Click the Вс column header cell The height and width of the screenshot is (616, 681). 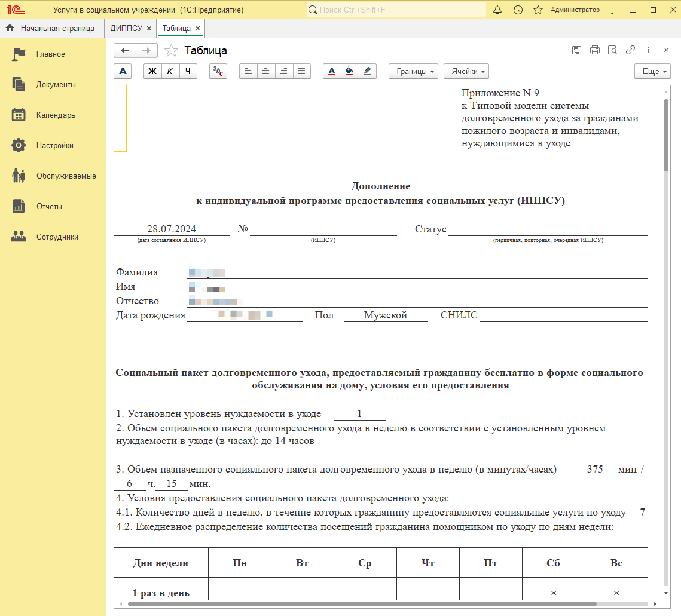pos(616,563)
